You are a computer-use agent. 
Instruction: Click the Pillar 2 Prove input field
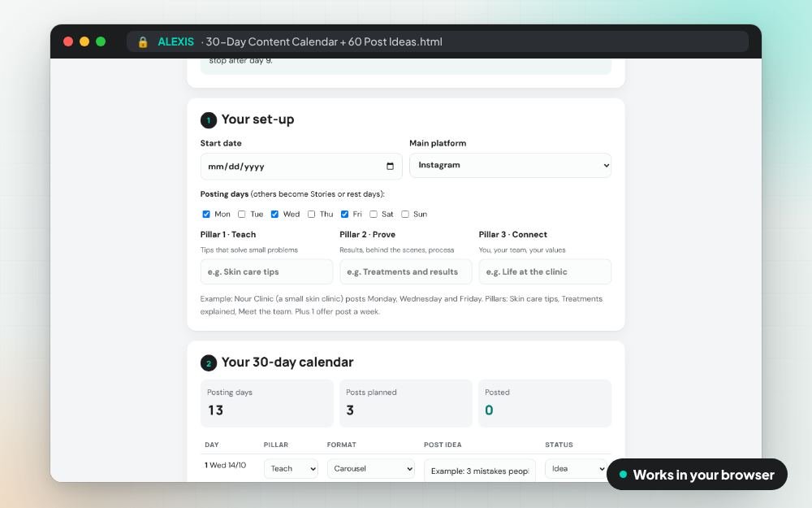point(406,271)
